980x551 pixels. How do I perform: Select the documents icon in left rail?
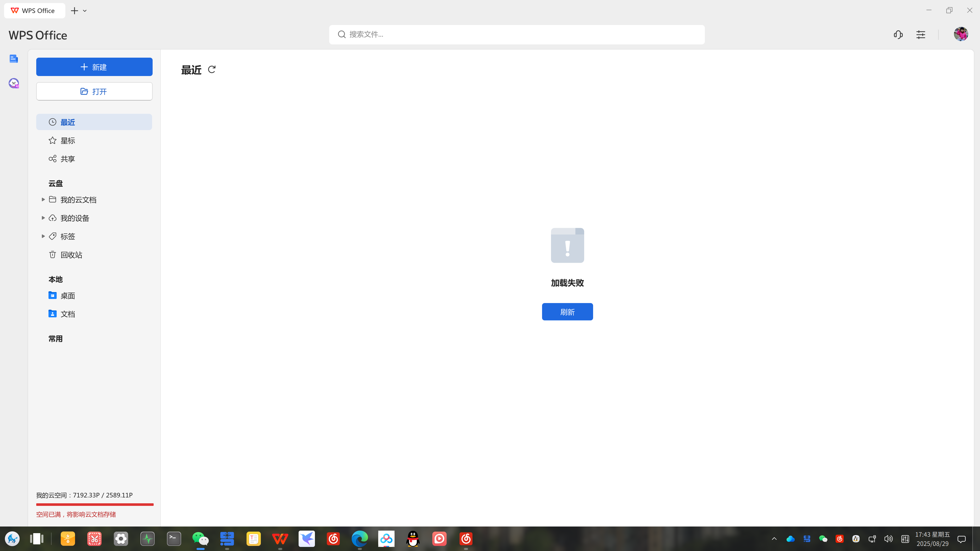tap(14, 59)
